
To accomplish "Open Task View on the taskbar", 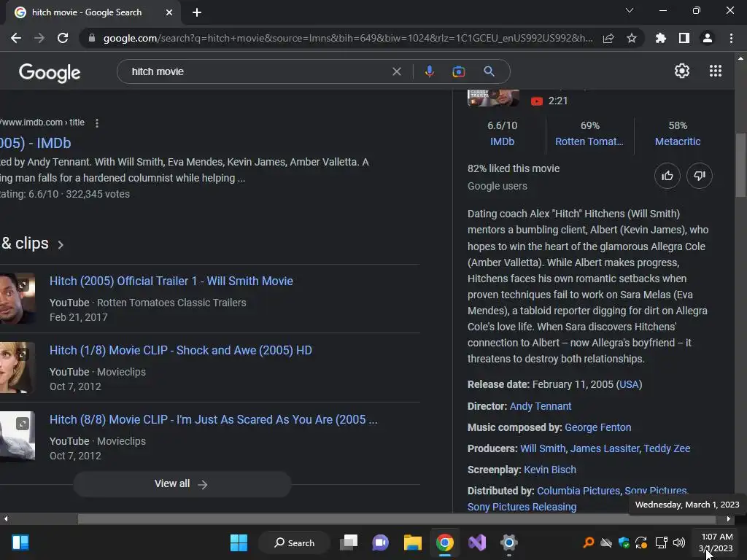I will pyautogui.click(x=349, y=542).
